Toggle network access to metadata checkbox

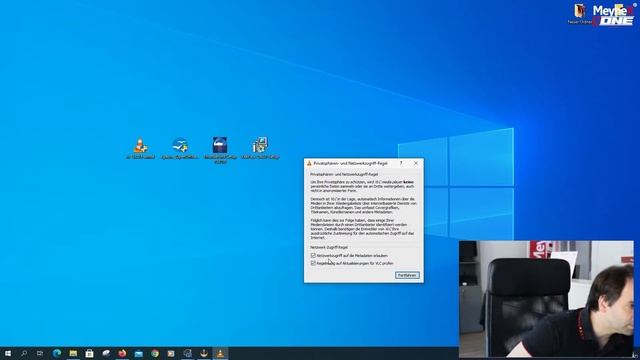click(x=313, y=256)
